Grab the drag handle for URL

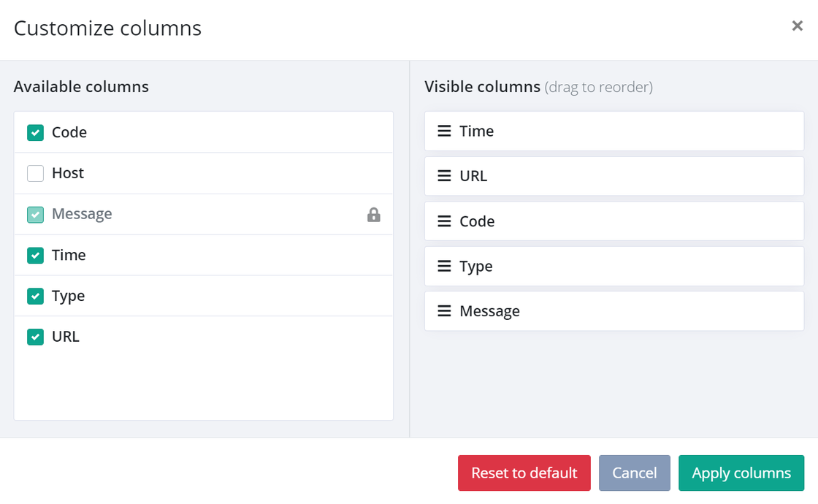point(444,176)
